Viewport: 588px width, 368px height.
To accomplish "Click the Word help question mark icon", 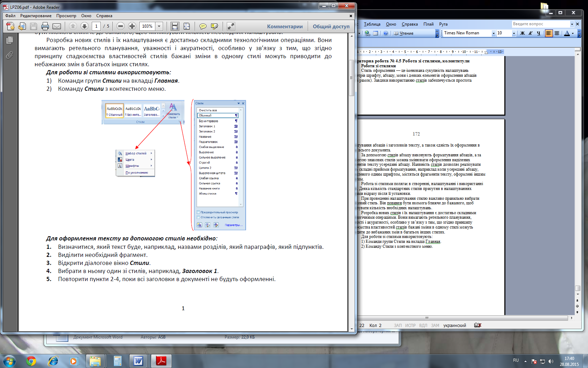I will click(386, 33).
